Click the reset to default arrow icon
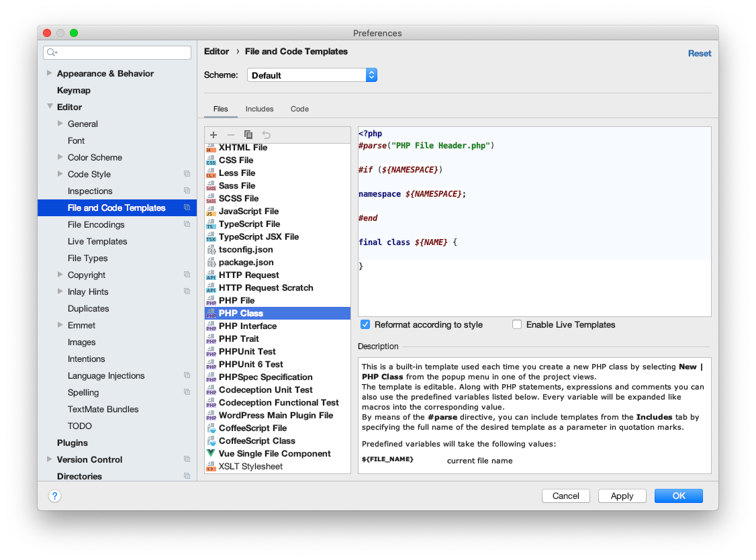Image resolution: width=756 pixels, height=560 pixels. click(x=266, y=135)
